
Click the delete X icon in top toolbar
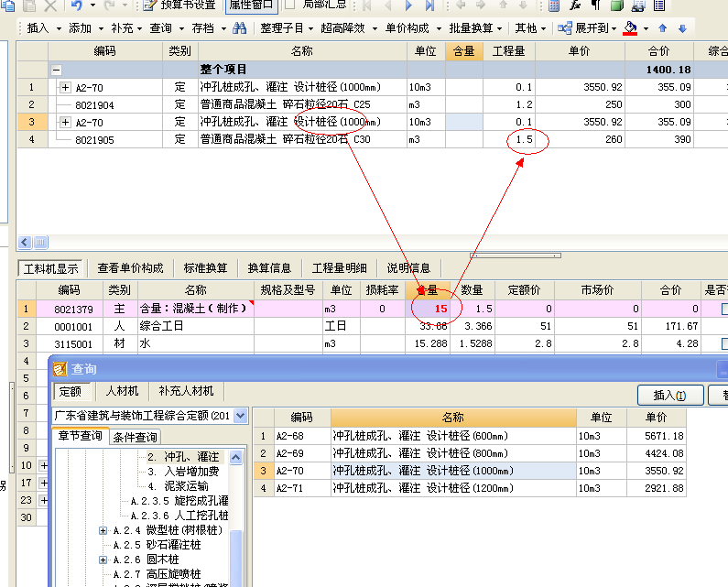pos(50,5)
